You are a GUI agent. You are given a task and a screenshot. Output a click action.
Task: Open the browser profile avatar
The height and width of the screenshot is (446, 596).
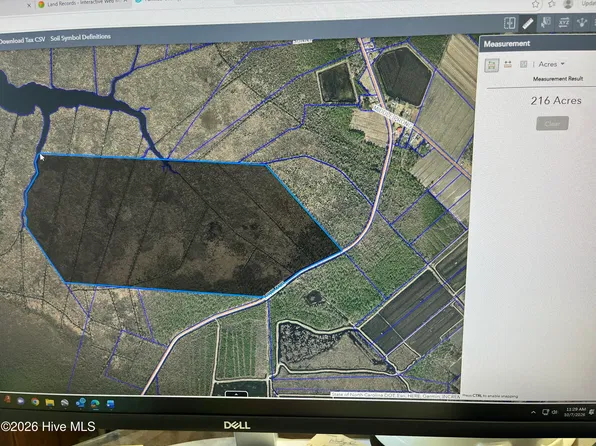click(x=569, y=4)
